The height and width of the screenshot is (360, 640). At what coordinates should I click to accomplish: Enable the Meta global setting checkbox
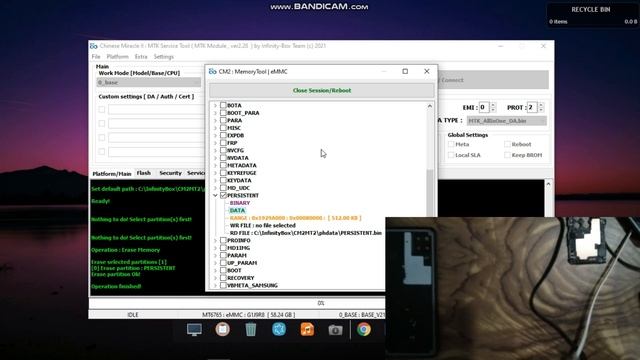tap(451, 144)
